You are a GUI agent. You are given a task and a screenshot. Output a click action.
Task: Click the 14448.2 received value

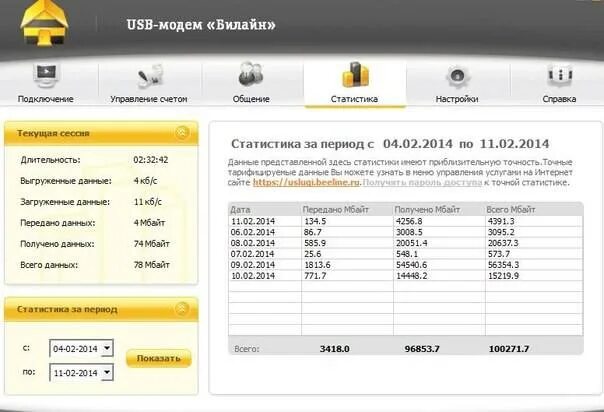411,276
